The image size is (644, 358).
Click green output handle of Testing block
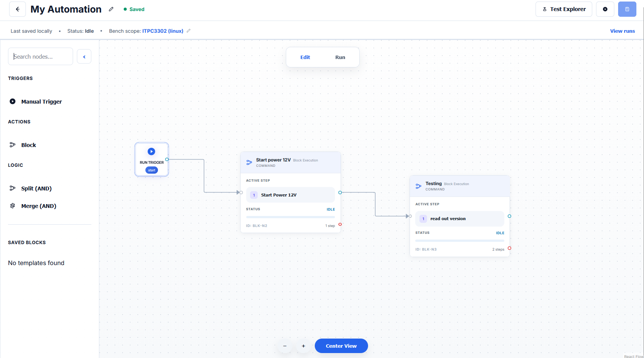tap(509, 216)
